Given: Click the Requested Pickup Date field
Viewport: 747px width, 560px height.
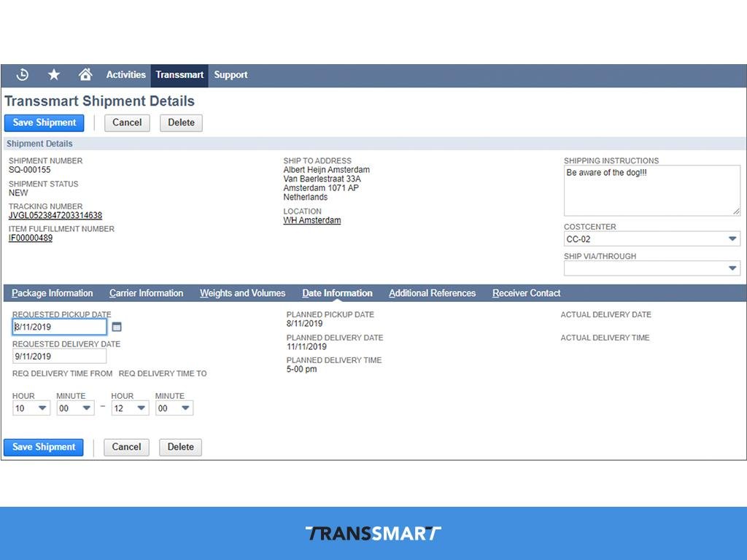Looking at the screenshot, I should point(60,327).
